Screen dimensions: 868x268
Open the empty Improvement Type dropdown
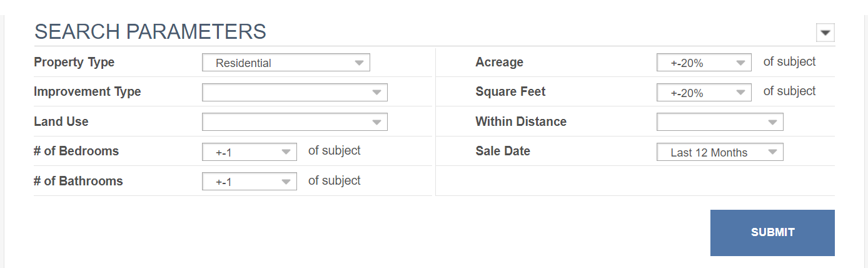295,92
